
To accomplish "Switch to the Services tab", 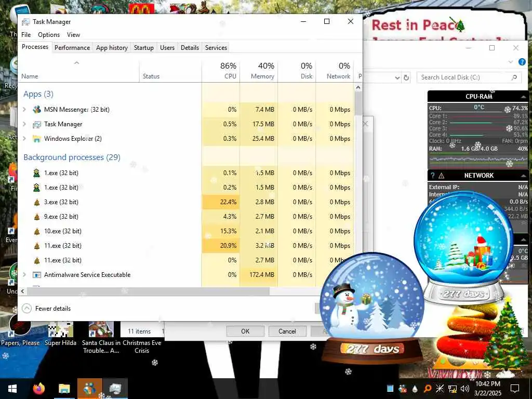I will pyautogui.click(x=216, y=47).
